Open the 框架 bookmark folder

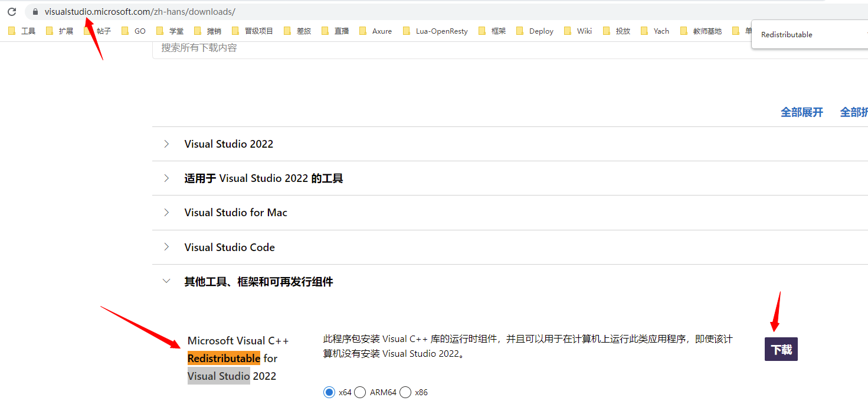(492, 31)
